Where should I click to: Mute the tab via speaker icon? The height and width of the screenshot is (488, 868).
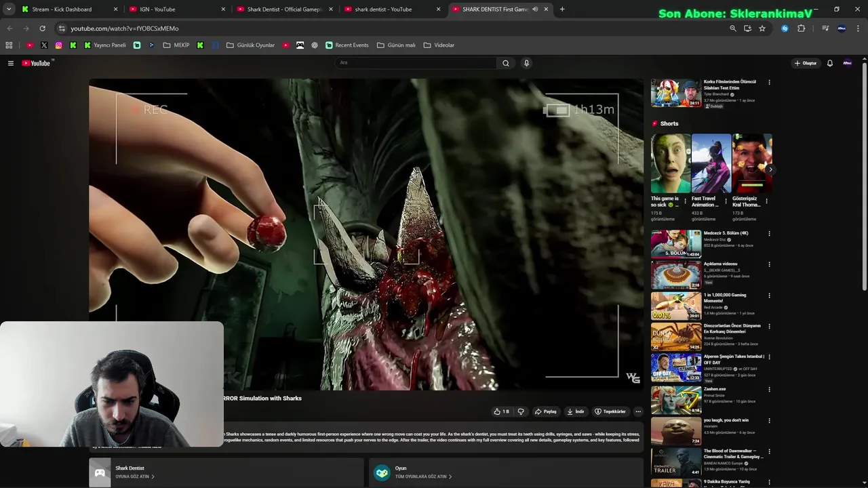(535, 9)
